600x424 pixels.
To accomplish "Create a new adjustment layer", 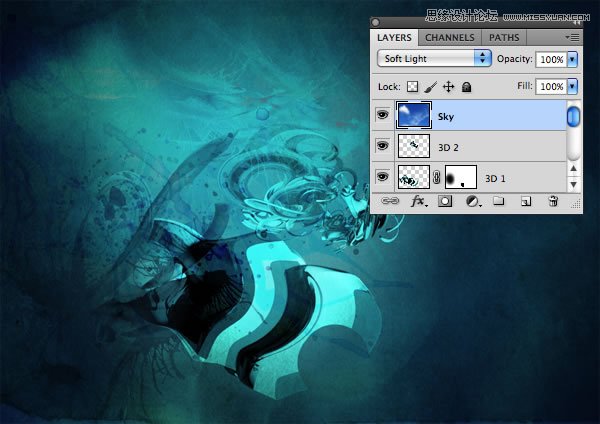I will pos(469,201).
